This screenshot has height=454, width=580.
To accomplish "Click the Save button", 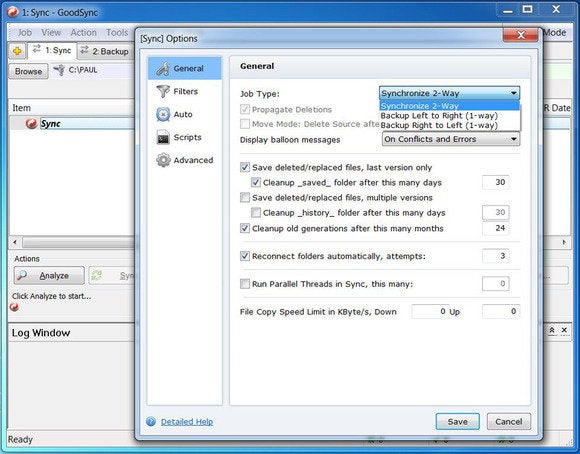I will [x=458, y=421].
